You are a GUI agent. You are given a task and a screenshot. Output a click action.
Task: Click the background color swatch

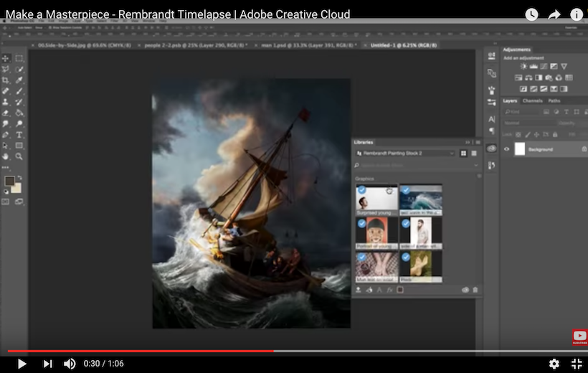(x=16, y=188)
